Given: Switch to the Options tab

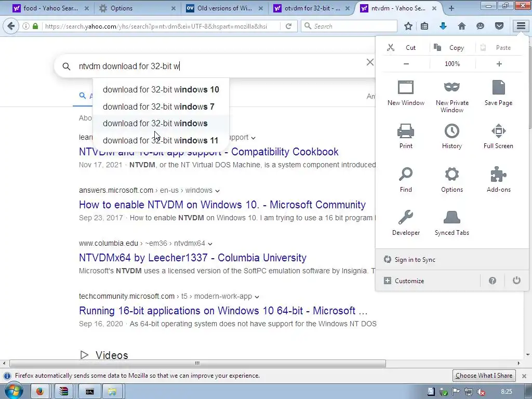Looking at the screenshot, I should click(136, 8).
